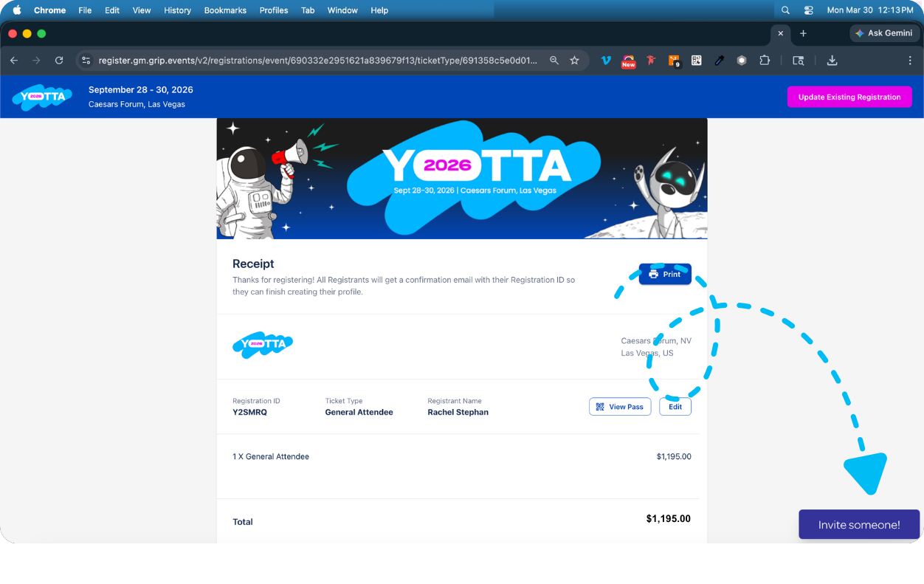Open the tab search icon in toolbar
Screen dimensions: 924x584
coord(799,61)
